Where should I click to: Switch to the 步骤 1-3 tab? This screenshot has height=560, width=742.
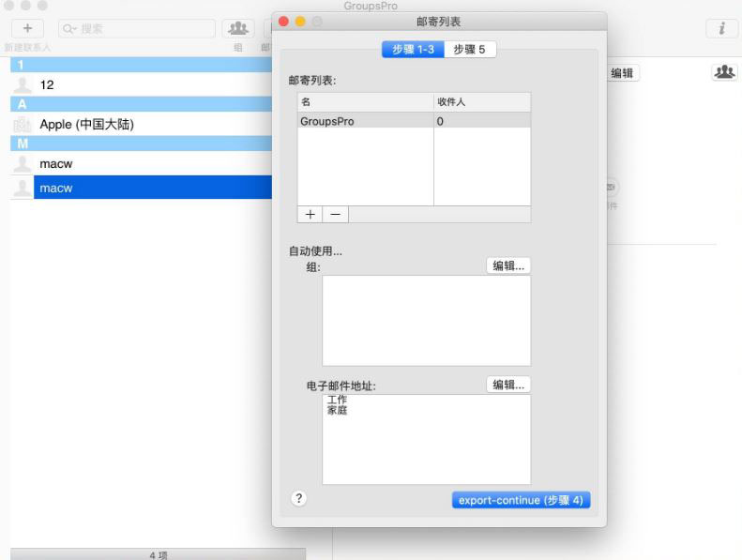[x=413, y=49]
